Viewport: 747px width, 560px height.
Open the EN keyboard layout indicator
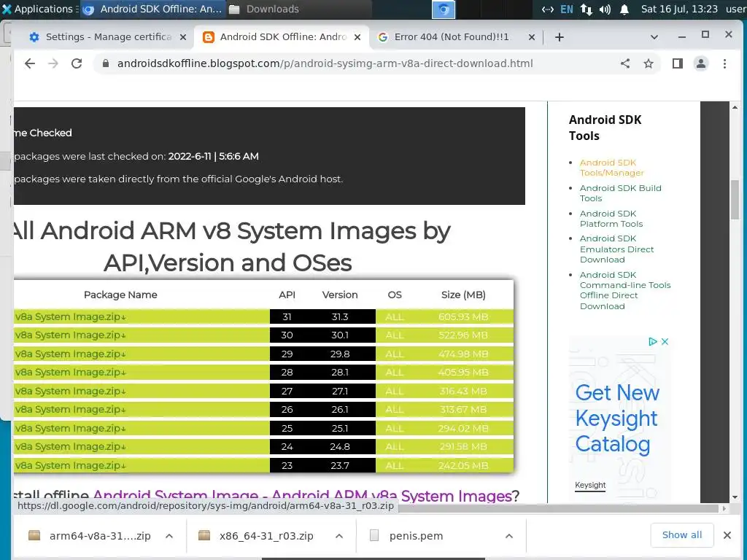click(566, 9)
